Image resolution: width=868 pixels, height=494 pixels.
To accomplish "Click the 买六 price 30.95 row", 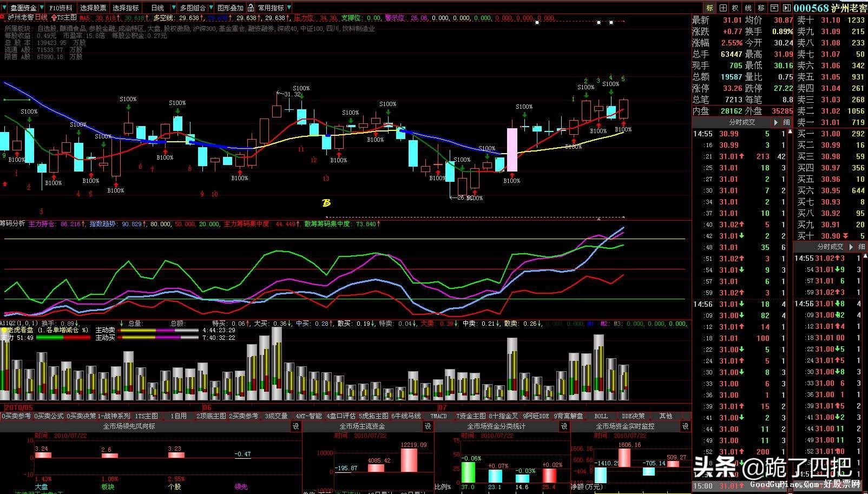I will point(831,190).
